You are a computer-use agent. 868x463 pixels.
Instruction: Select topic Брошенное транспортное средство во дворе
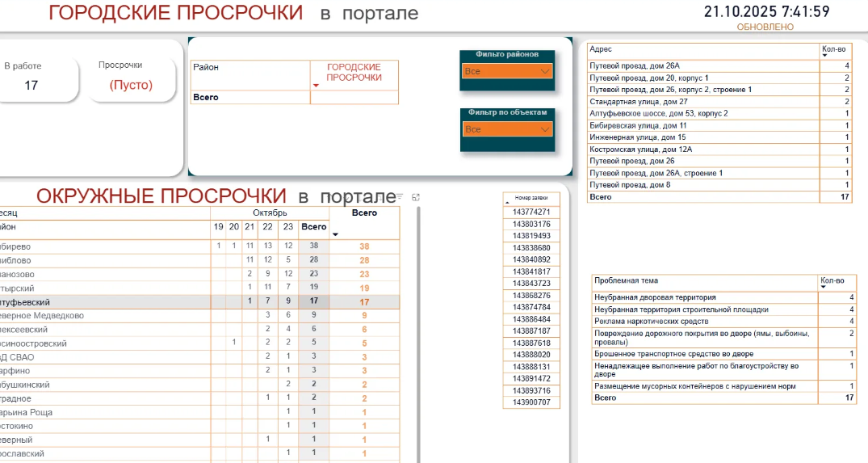click(673, 354)
